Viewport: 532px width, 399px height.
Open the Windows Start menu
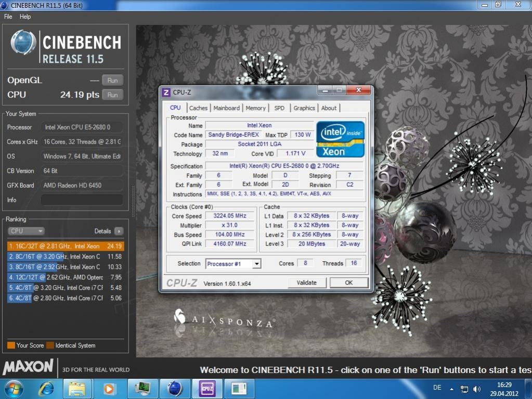point(14,389)
